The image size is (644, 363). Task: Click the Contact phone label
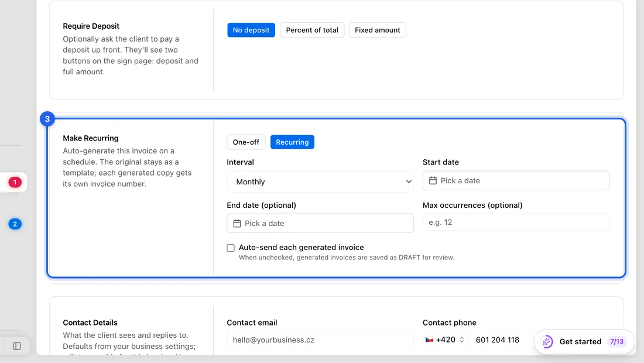(449, 323)
